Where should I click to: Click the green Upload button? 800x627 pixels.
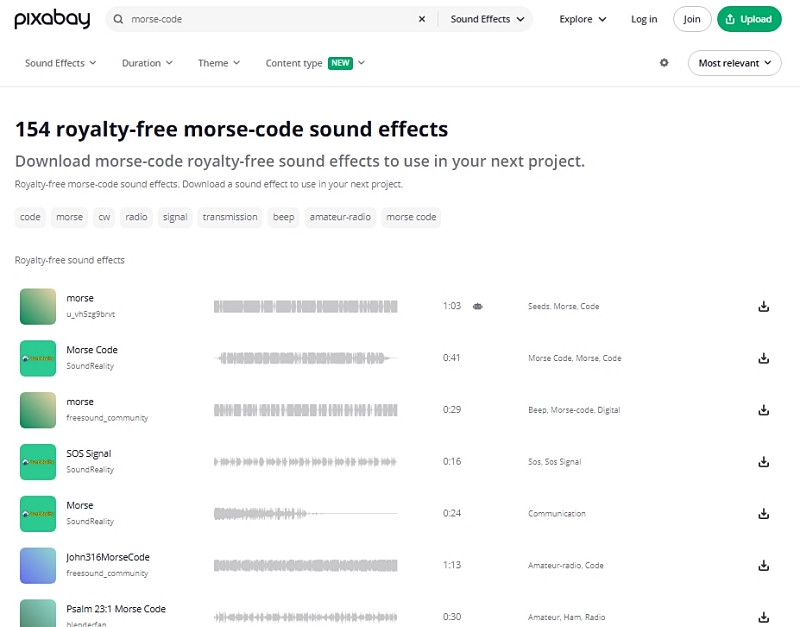(749, 19)
